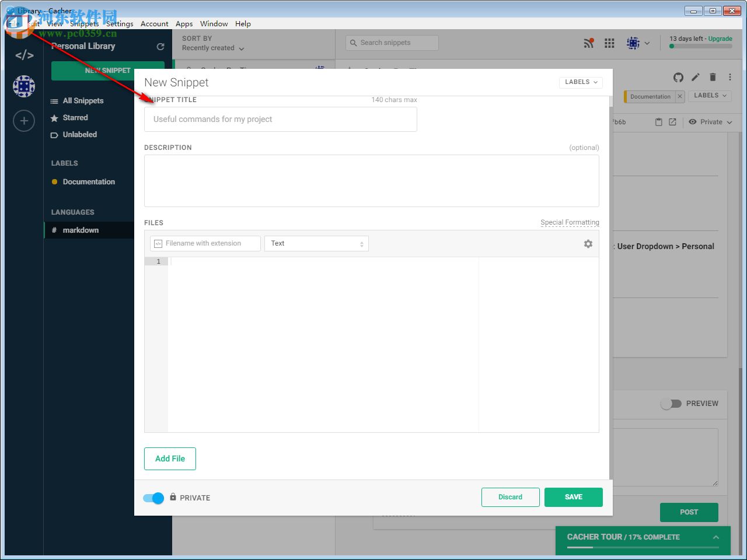Select the Documentation label in sidebar
Viewport: 747px width, 560px height.
click(89, 182)
